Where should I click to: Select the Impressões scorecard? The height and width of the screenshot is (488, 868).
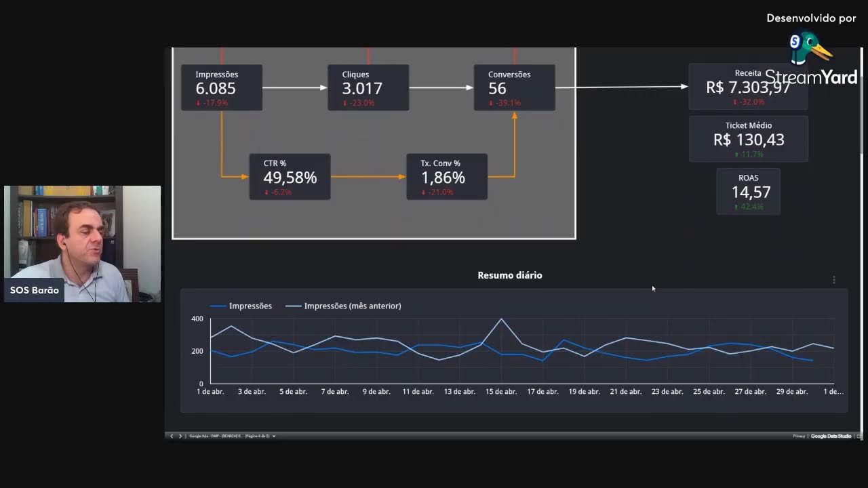click(222, 87)
